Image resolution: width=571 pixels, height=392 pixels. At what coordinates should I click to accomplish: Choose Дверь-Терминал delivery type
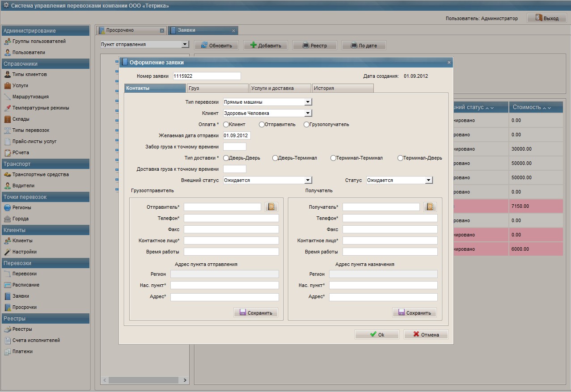[x=275, y=158]
